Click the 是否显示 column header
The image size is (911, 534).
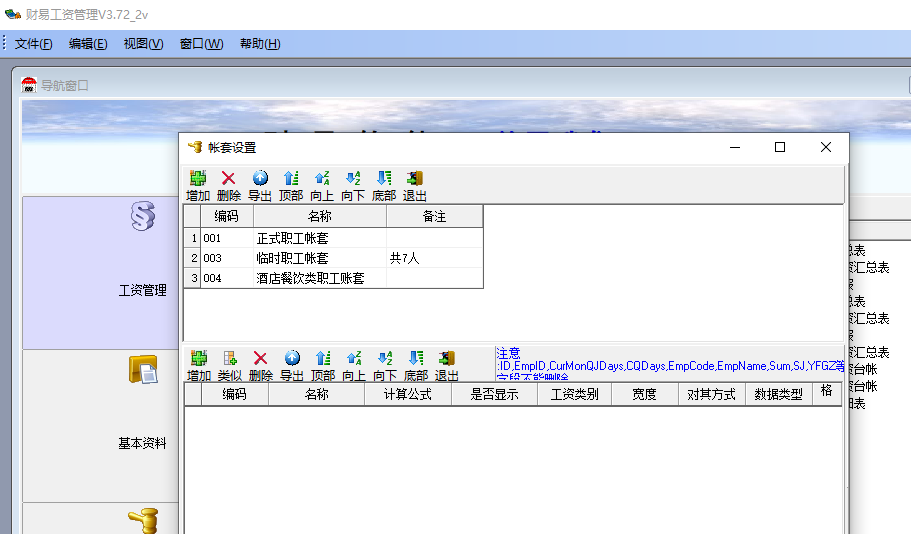494,395
